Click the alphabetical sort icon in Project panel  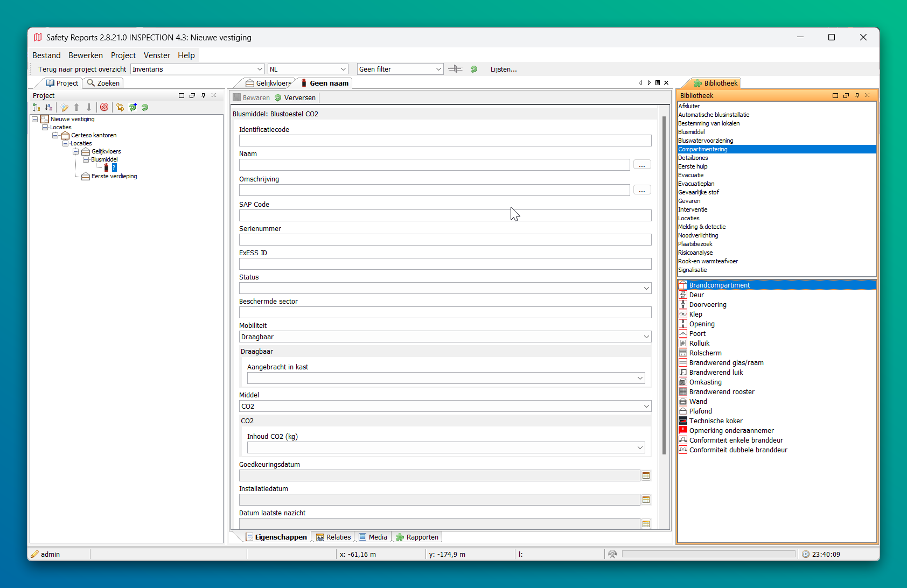pos(48,107)
